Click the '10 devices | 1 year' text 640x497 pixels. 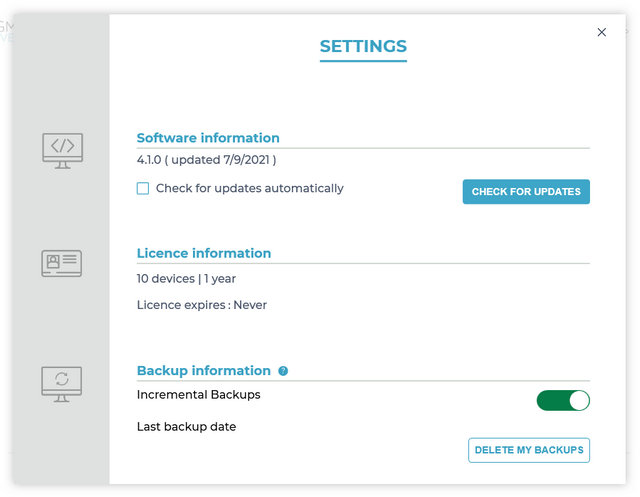[x=186, y=278]
